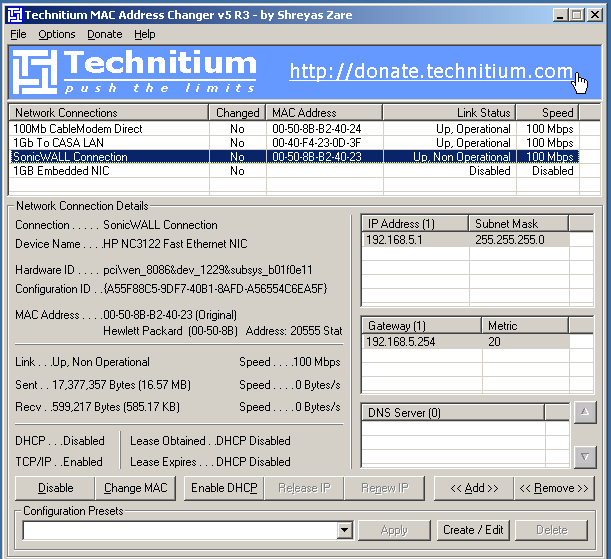
Task: Minimize the MAC Address Changer window
Action: coord(560,15)
